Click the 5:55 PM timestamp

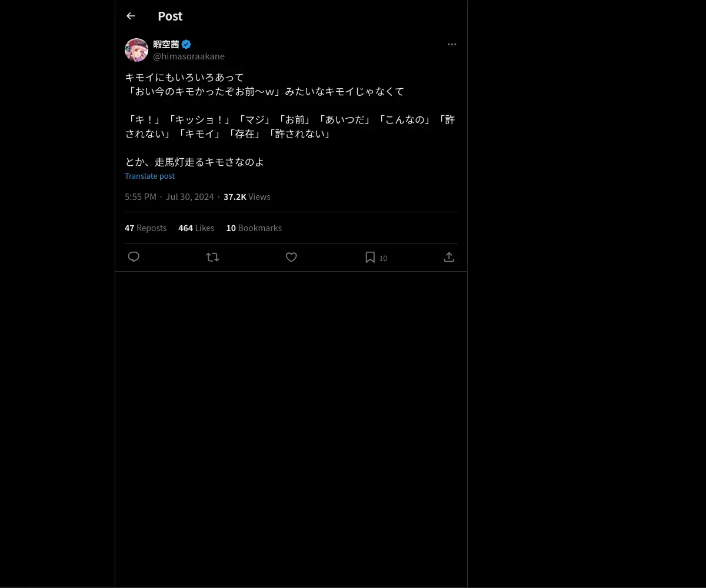pyautogui.click(x=141, y=197)
